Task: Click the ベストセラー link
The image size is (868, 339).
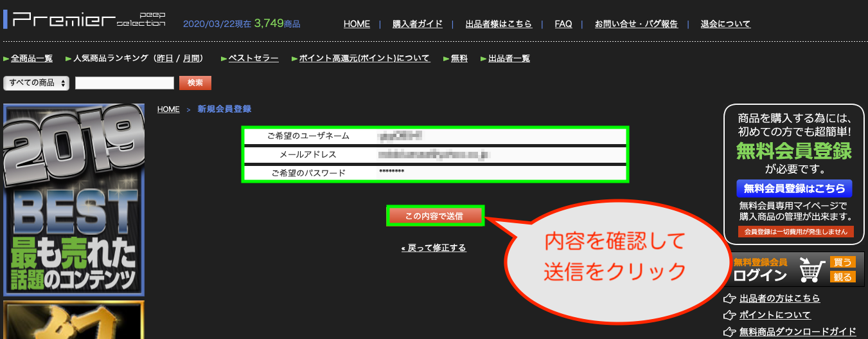Action: tap(253, 59)
